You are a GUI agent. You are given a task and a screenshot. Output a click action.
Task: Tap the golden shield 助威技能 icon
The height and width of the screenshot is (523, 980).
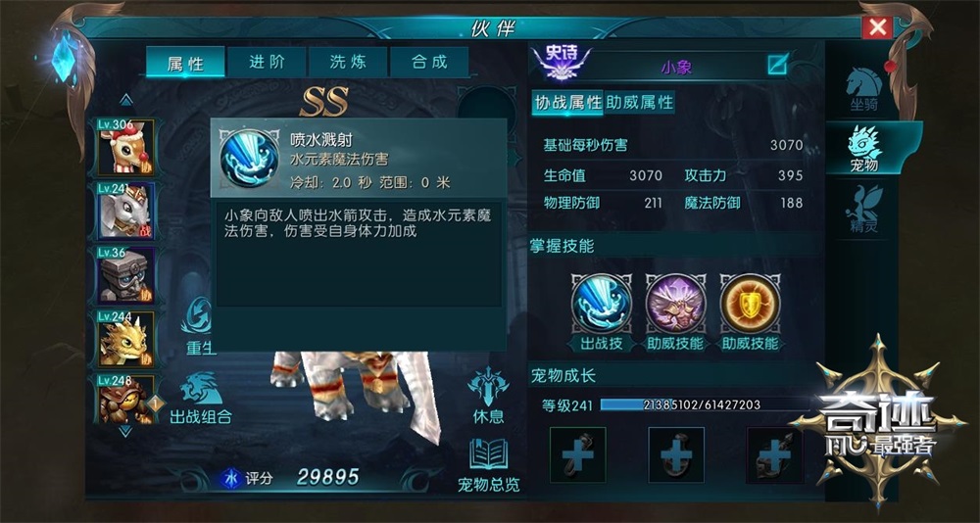[x=750, y=304]
